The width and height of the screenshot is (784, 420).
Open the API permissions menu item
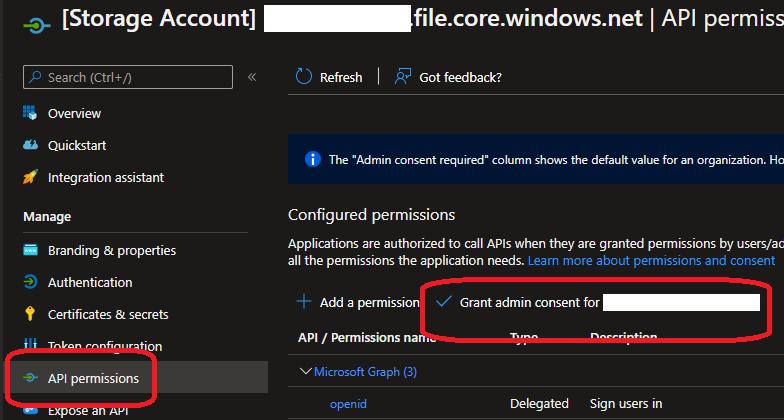click(93, 378)
